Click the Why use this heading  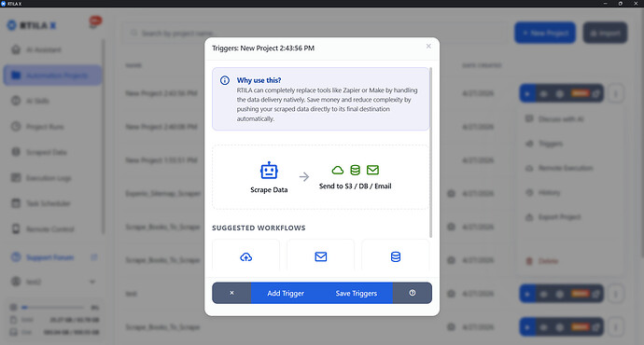[x=259, y=80]
